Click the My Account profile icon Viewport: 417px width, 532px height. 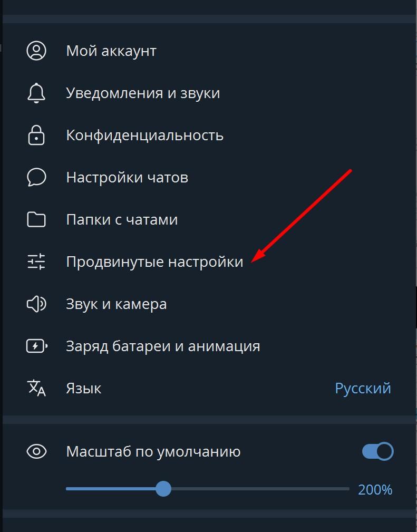tap(36, 51)
